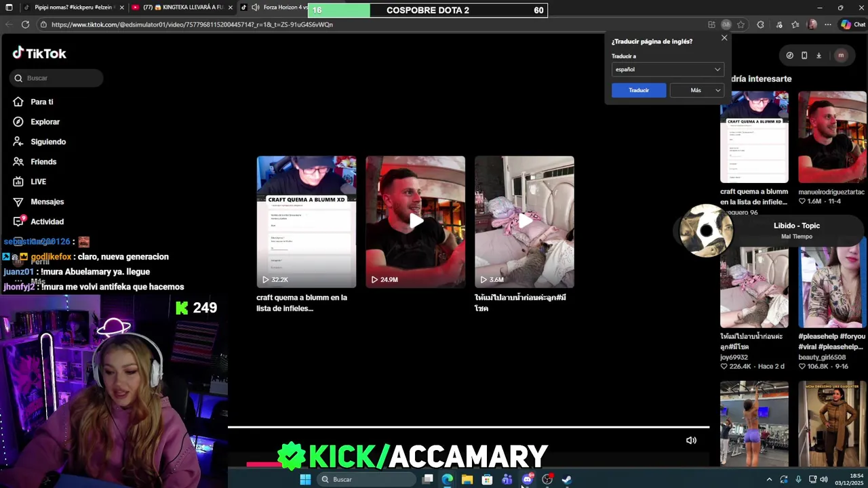This screenshot has width=868, height=488.
Task: Click the #pleasehelp #foryou caption
Action: click(x=832, y=342)
